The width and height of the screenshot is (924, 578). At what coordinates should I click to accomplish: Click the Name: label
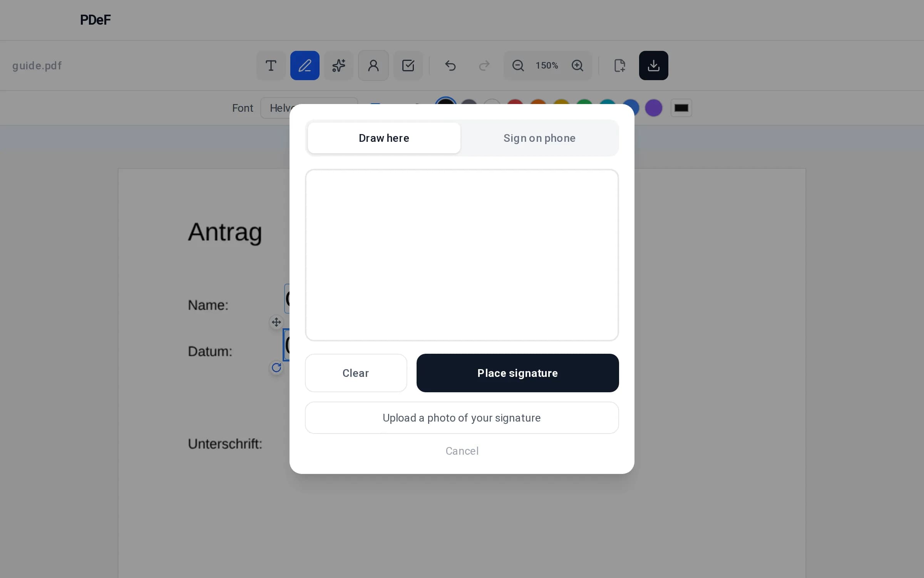208,305
